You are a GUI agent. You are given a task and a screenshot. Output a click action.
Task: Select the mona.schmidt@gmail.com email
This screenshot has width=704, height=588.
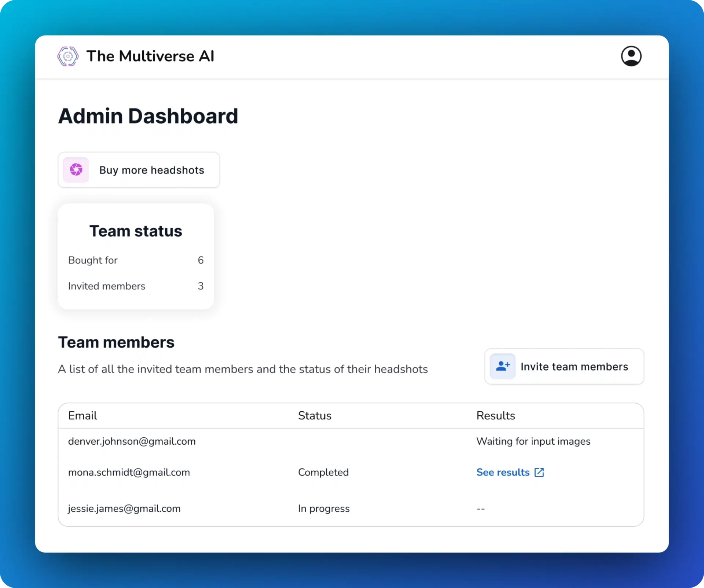click(129, 472)
